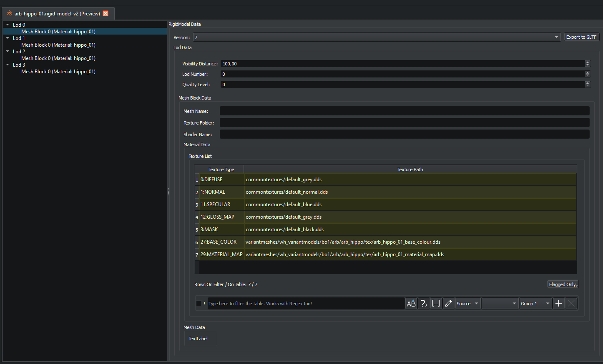Screen dimensions: 603x364
Task: Click arb_hippo_01_material_map.dds path cell
Action: click(x=410, y=254)
